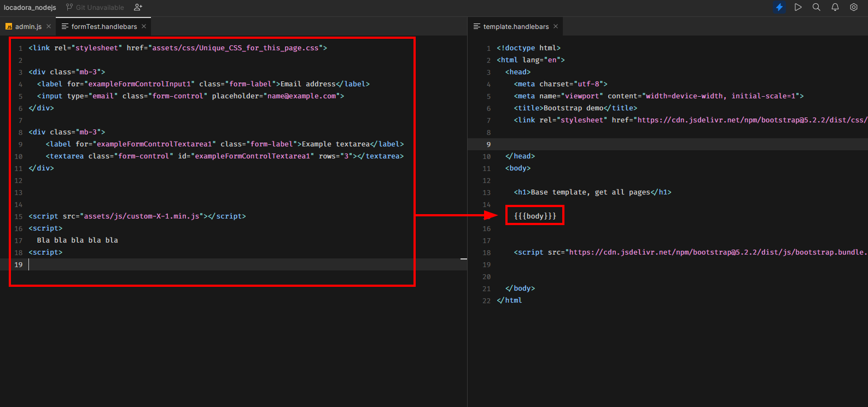The image size is (868, 407).
Task: Click the add collaborator person icon
Action: tap(138, 8)
